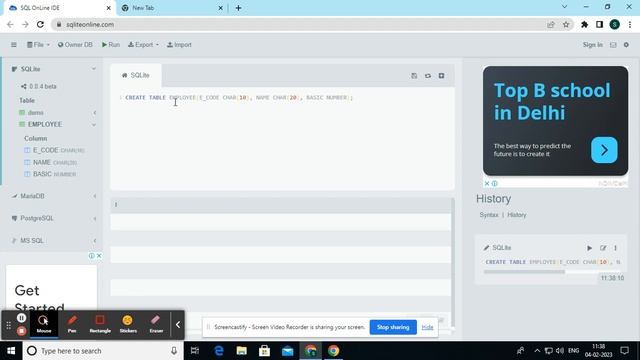Click the Import button
Viewport: 640px width, 360px height.
click(x=179, y=44)
